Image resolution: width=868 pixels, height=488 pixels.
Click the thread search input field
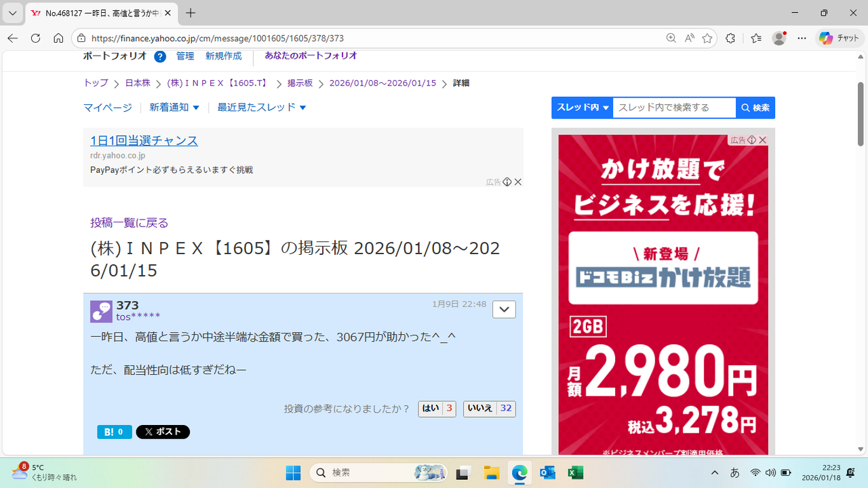pyautogui.click(x=674, y=108)
